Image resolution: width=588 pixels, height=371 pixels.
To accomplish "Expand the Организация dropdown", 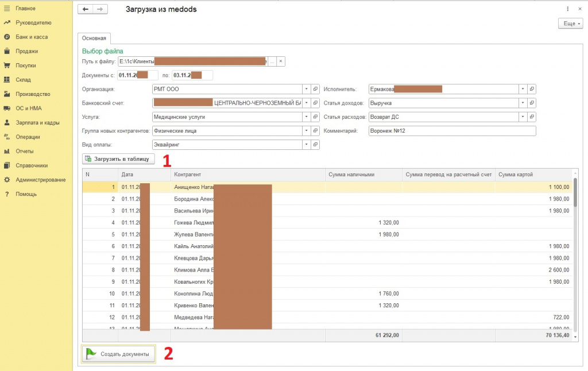I will [x=307, y=89].
